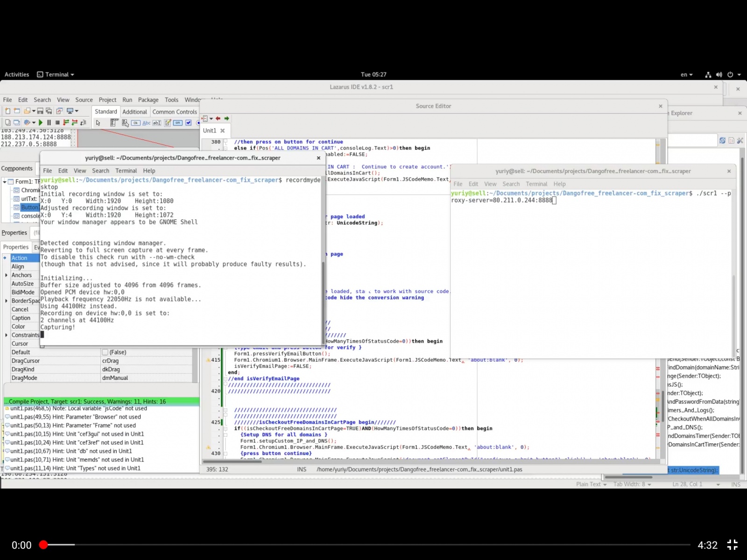Pick the TPopupMenu palette component
The image size is (747, 560).
click(x=125, y=123)
